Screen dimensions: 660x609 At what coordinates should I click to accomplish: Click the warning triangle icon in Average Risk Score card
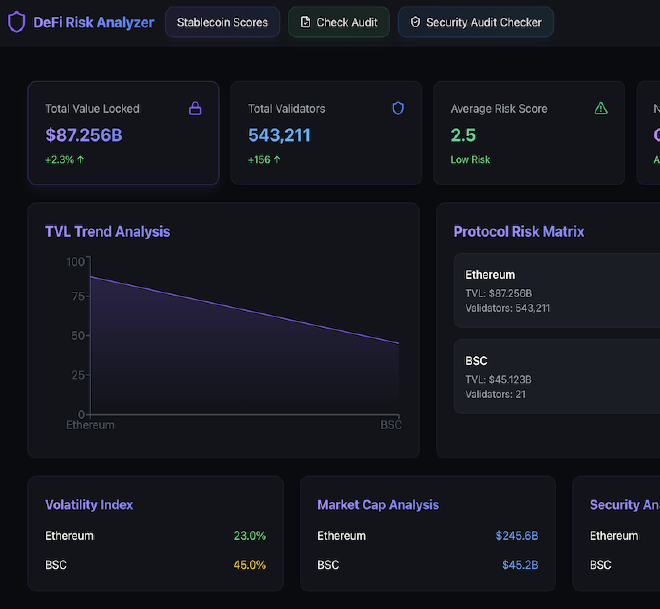coord(601,109)
